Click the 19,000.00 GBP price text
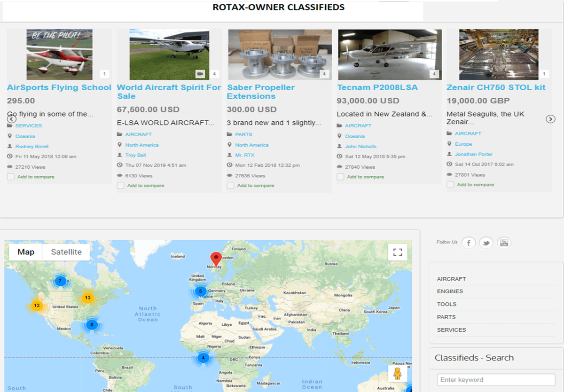564x392 pixels. pos(478,101)
